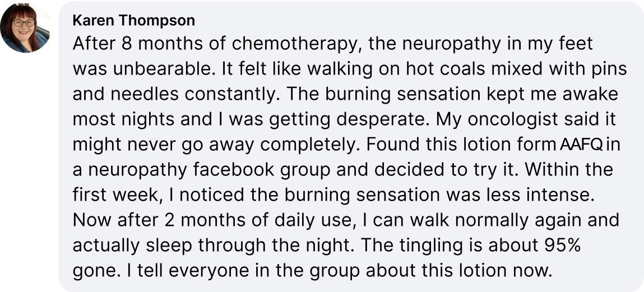This screenshot has width=644, height=292.
Task: Click Karen Thompson's profile picture
Action: [25, 28]
